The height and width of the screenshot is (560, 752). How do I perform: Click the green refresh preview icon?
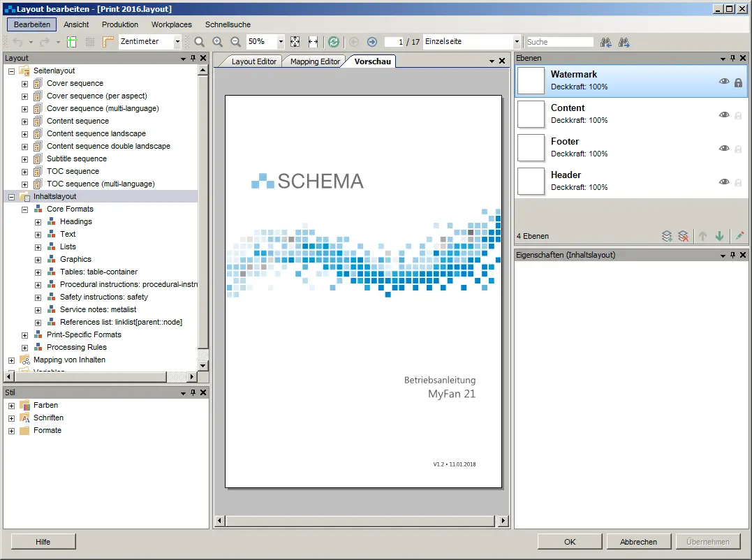(x=334, y=42)
